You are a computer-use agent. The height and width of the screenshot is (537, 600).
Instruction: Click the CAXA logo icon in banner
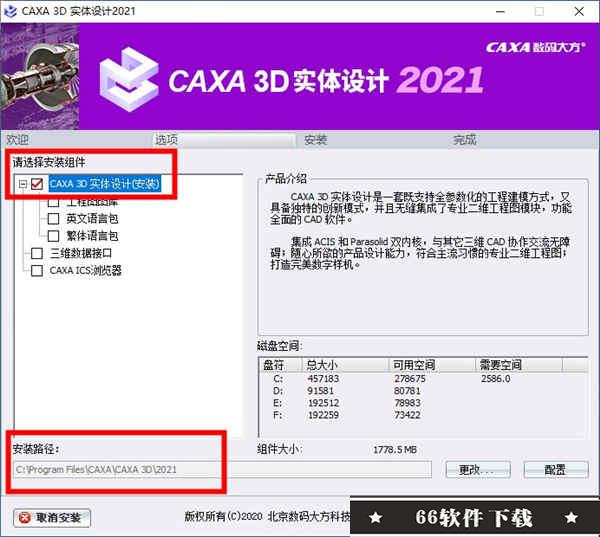tap(129, 79)
